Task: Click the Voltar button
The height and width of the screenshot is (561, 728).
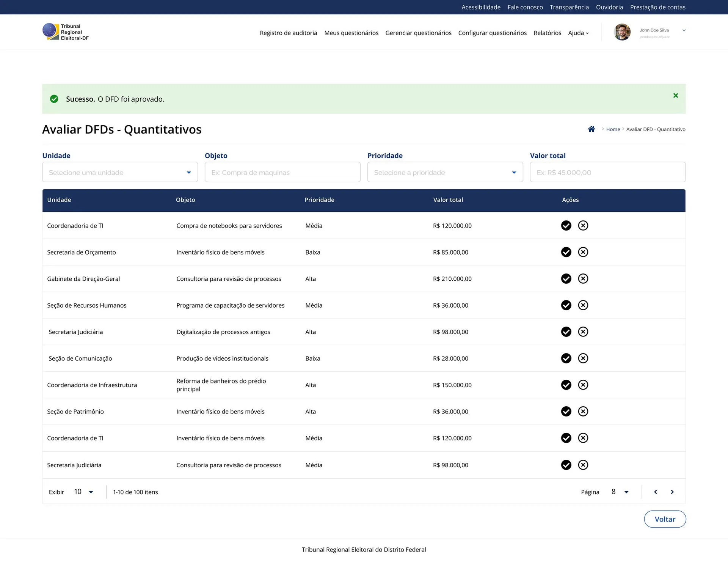Action: point(665,519)
